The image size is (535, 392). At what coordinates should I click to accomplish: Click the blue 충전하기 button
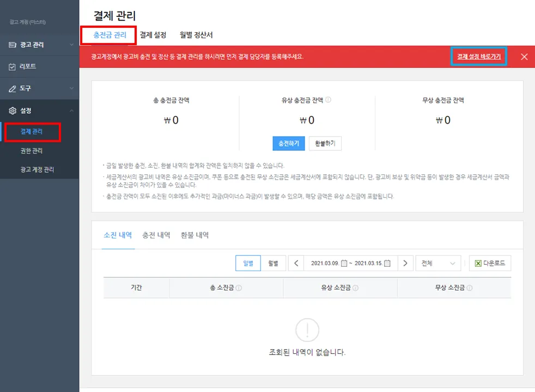pos(289,144)
